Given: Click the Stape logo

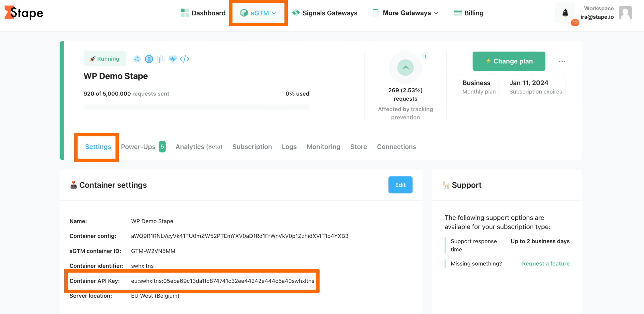Looking at the screenshot, I should pyautogui.click(x=24, y=13).
